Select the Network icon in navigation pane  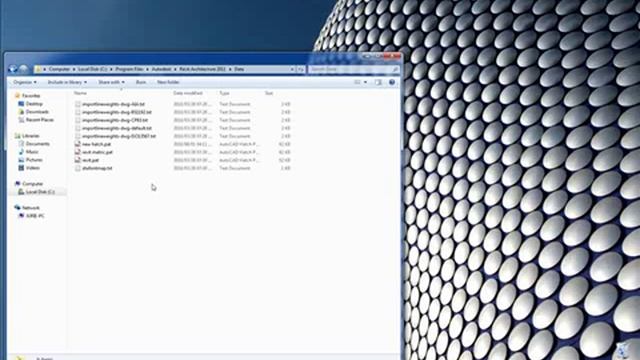click(x=17, y=208)
